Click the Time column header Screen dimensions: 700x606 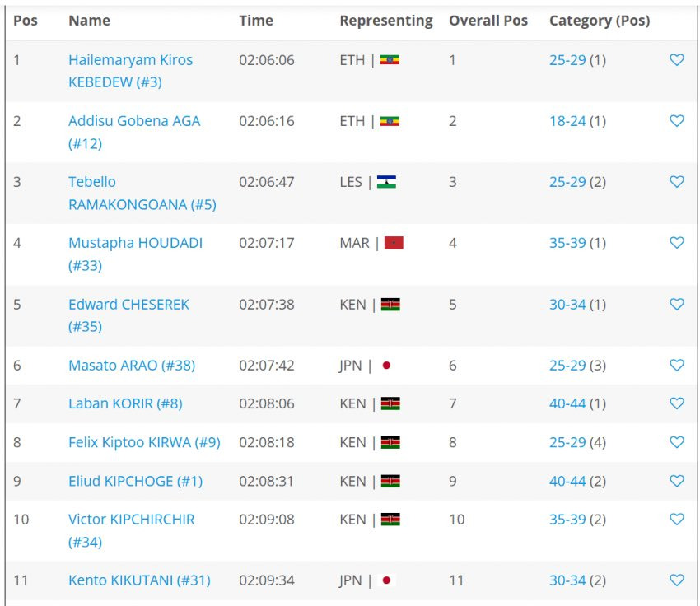click(256, 21)
